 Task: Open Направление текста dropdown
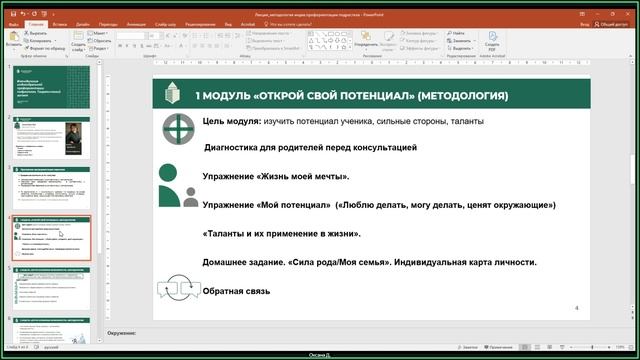click(267, 33)
